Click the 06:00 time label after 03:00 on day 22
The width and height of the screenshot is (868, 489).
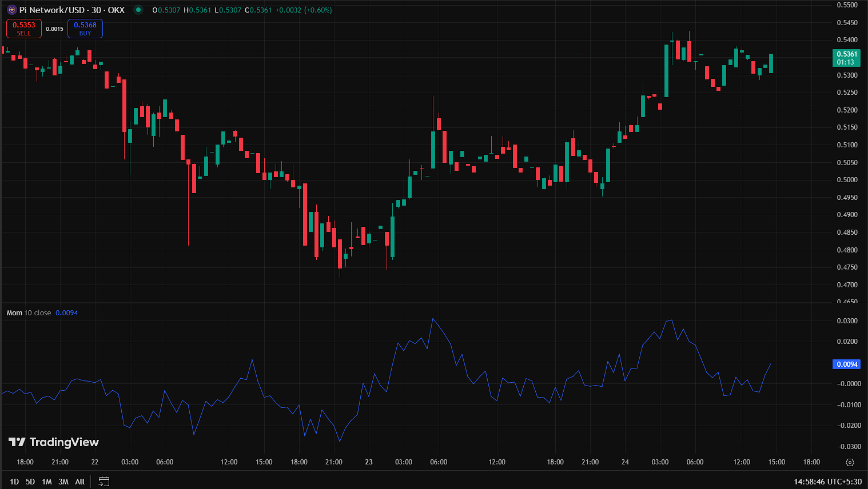coord(165,462)
